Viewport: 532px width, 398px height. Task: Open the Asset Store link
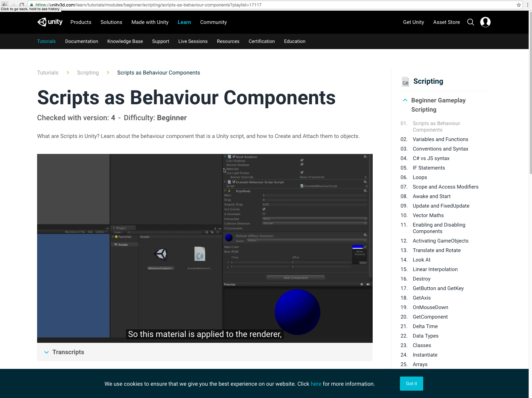[446, 22]
